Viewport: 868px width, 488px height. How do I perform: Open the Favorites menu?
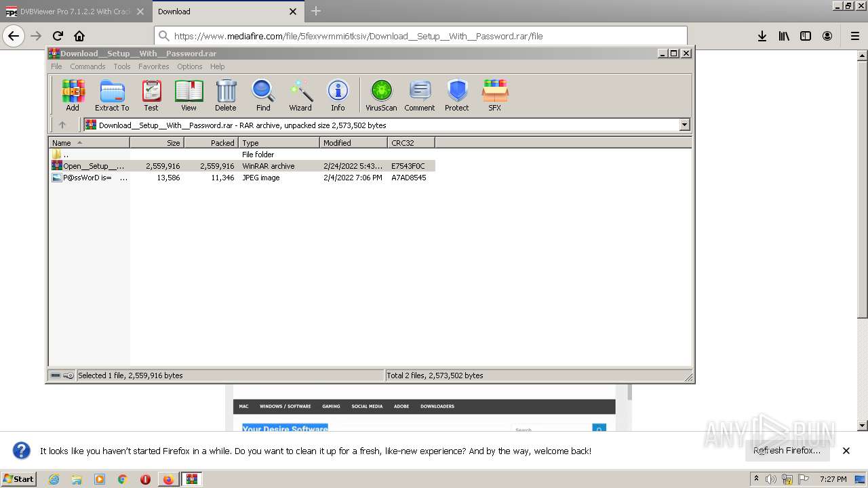[154, 66]
